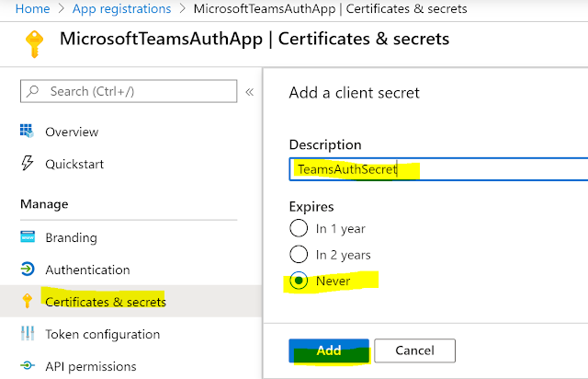This screenshot has height=379, width=588.
Task: Select the In 2 years expiry option
Action: pyautogui.click(x=299, y=254)
